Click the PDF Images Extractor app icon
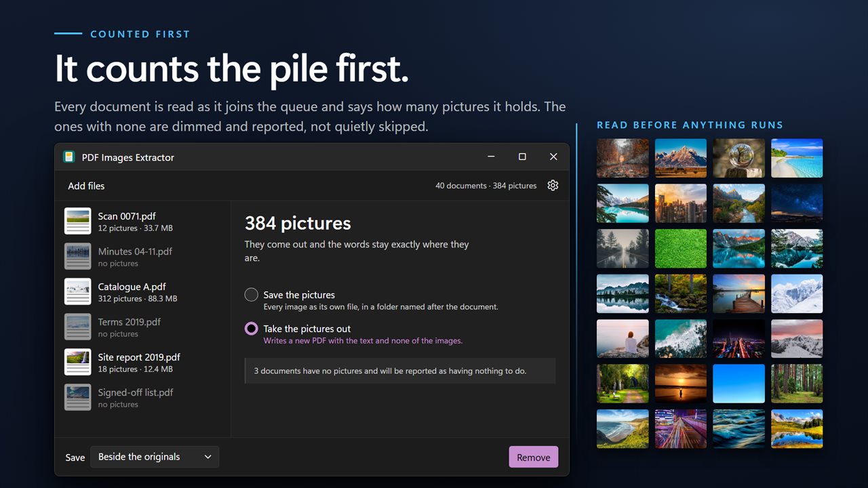Image resolution: width=868 pixels, height=488 pixels. [68, 157]
